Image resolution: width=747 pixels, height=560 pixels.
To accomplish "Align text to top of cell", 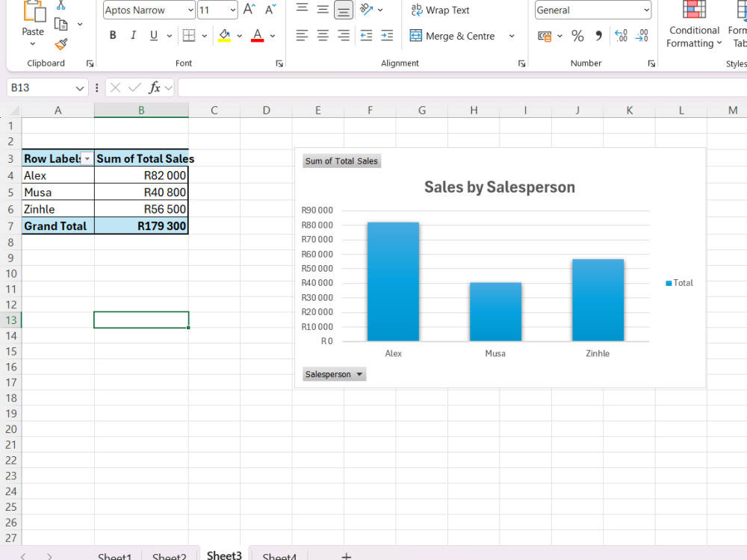I will pos(302,8).
